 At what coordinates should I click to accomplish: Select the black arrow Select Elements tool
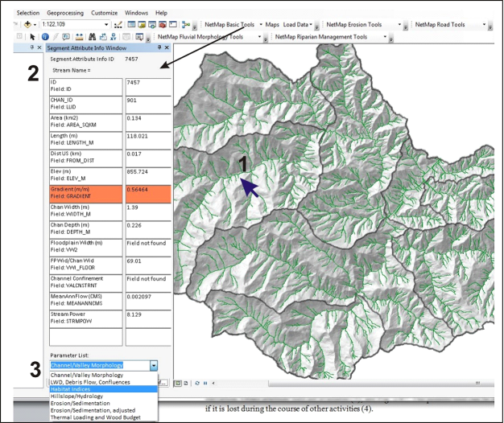33,37
